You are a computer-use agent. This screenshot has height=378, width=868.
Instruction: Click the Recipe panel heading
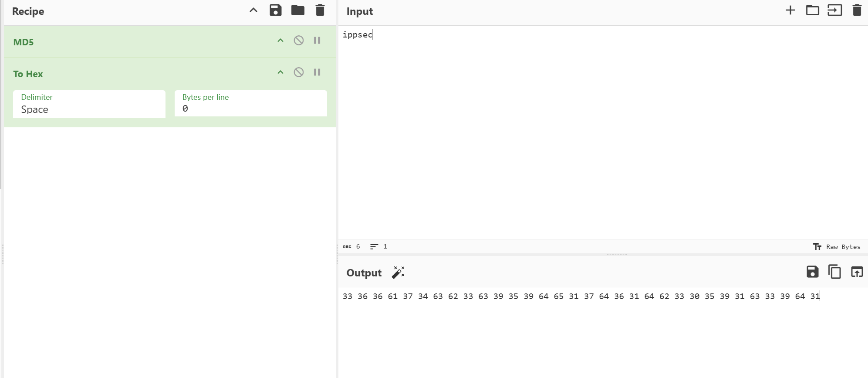pyautogui.click(x=28, y=11)
